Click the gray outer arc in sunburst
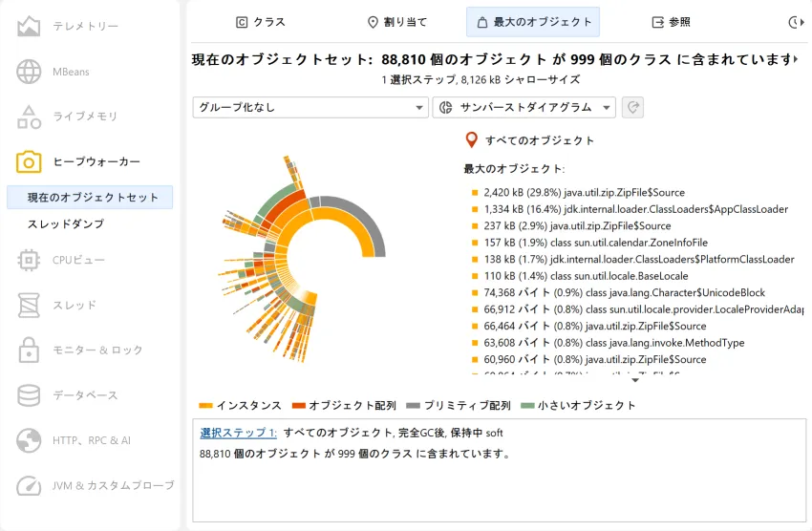 pyautogui.click(x=366, y=217)
